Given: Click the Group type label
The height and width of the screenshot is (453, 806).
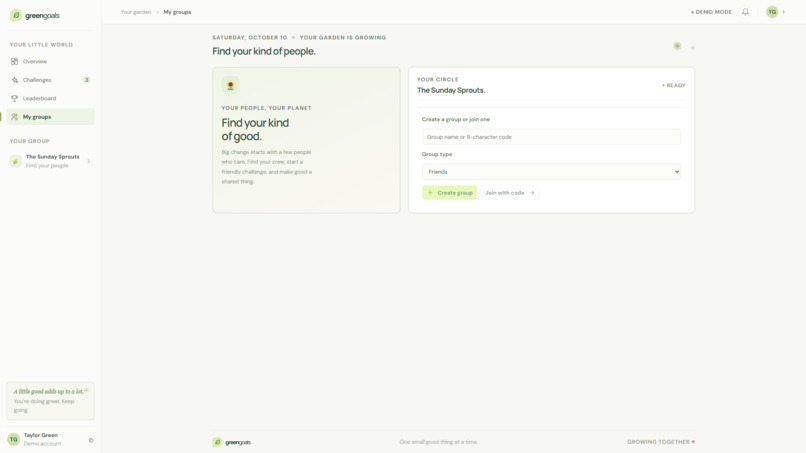Looking at the screenshot, I should click(x=437, y=154).
